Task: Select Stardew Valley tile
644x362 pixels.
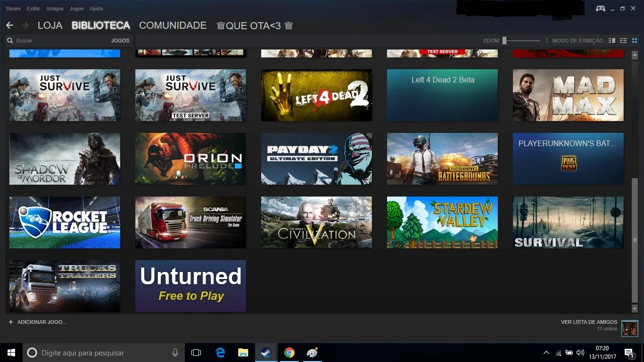Action: coord(442,222)
